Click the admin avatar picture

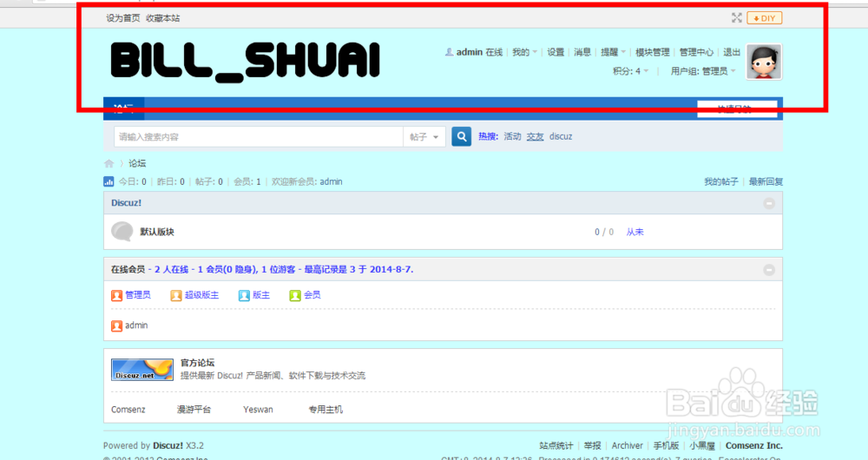[764, 62]
